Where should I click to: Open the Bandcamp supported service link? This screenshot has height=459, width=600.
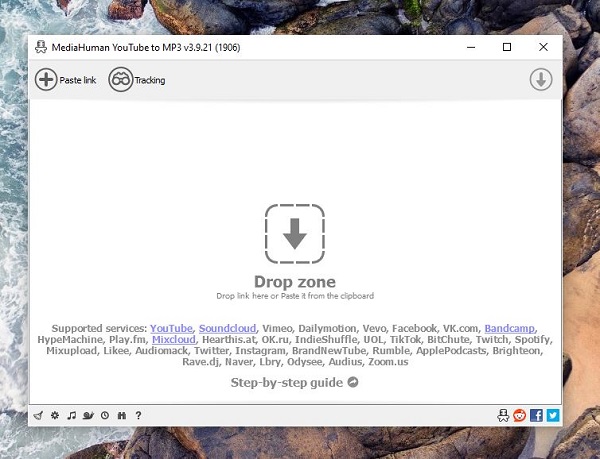[x=509, y=329]
